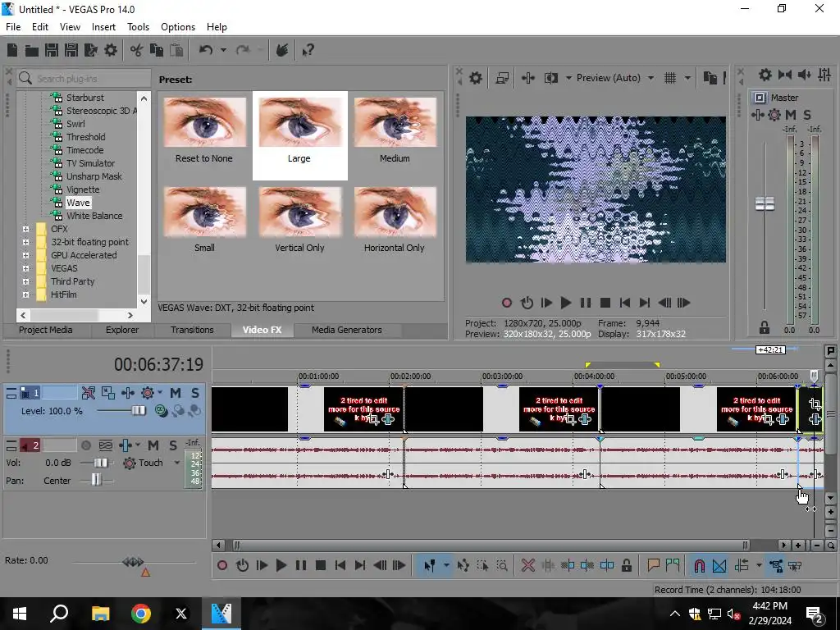Open the Undo history dropdown arrow

pos(223,50)
